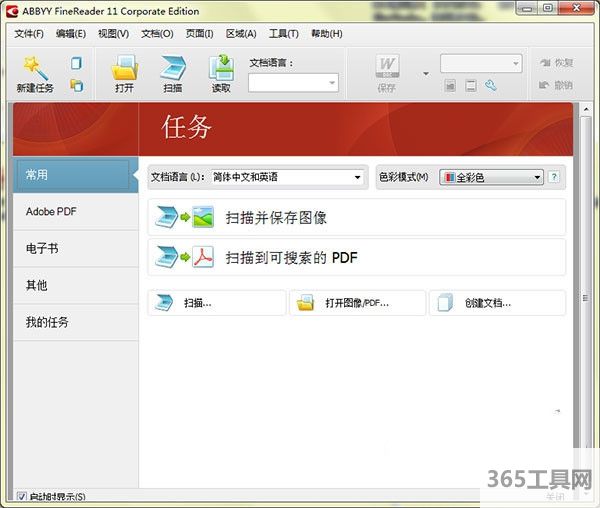600x508 pixels.
Task: Click the Open folder icon (打开)
Action: point(125,68)
